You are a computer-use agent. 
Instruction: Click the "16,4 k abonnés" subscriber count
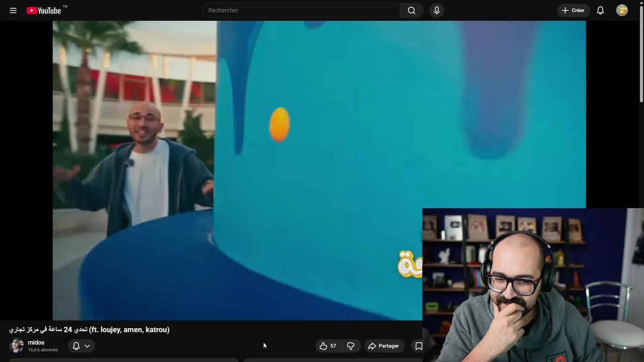coord(43,350)
